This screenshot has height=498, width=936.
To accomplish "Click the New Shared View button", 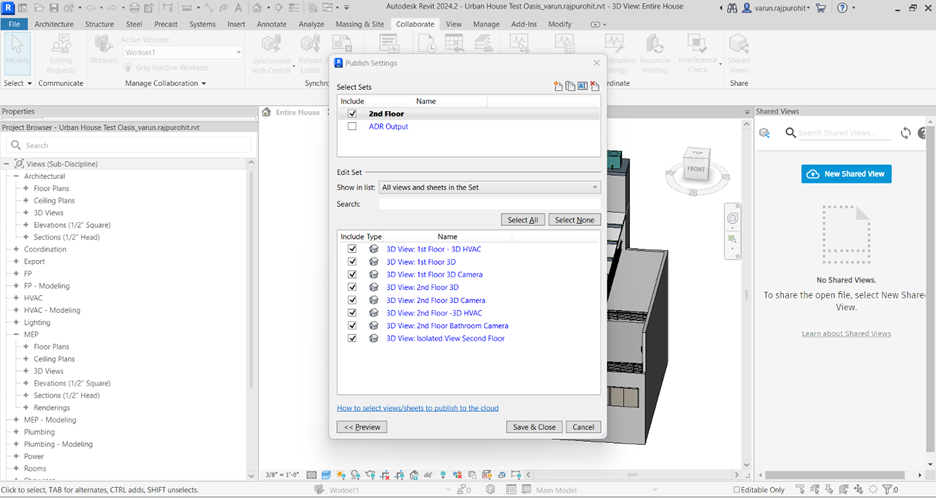I will click(846, 174).
